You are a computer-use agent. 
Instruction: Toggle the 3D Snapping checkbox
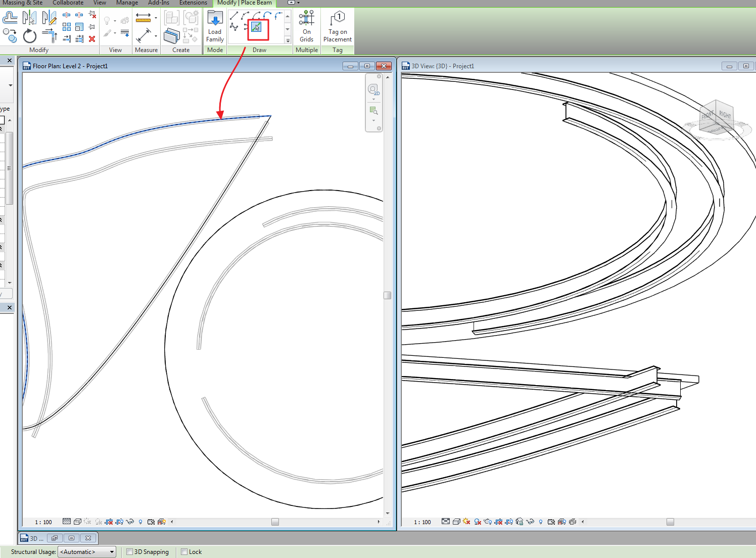129,552
